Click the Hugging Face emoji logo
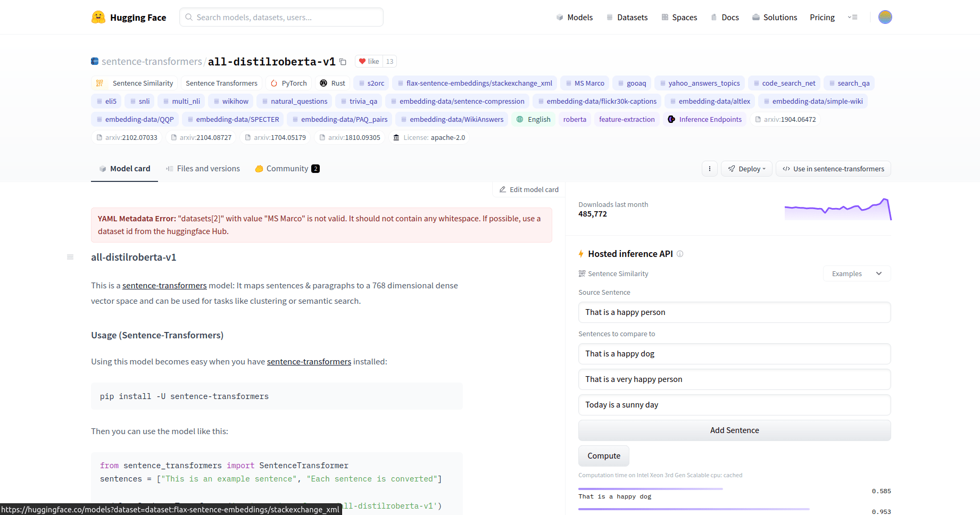 (98, 18)
